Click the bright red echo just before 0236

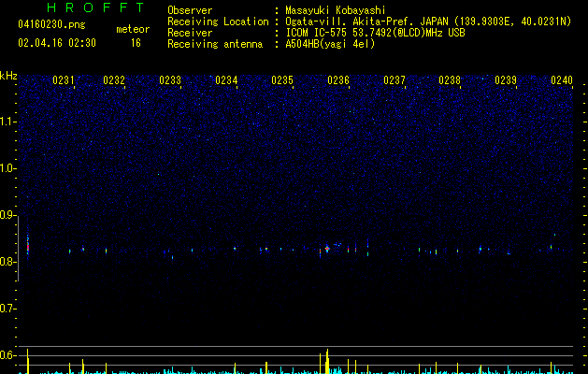327,249
